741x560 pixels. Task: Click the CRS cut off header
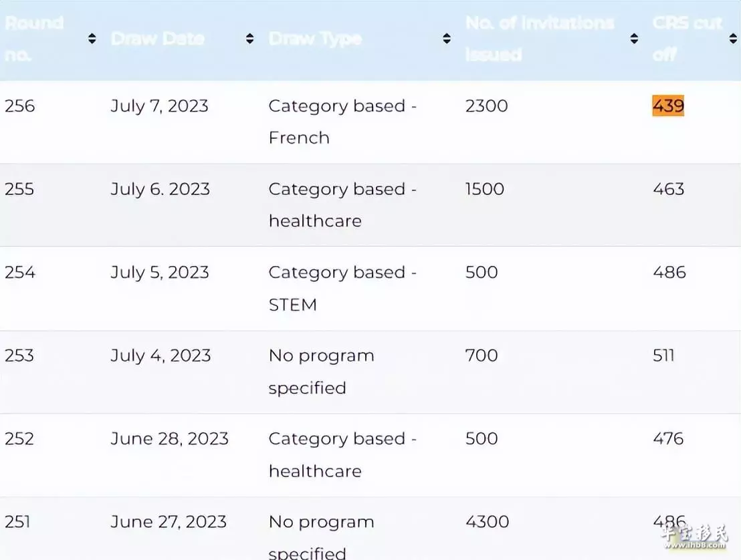687,39
